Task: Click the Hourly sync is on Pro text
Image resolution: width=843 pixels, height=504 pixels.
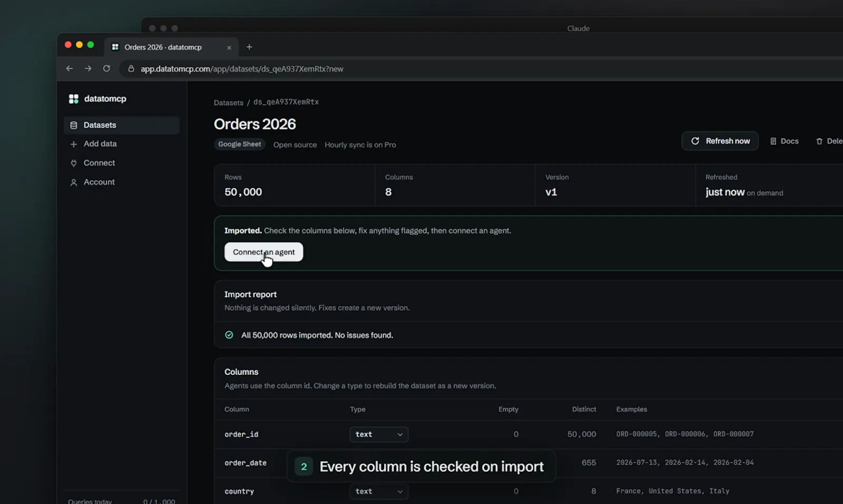Action: 360,145
